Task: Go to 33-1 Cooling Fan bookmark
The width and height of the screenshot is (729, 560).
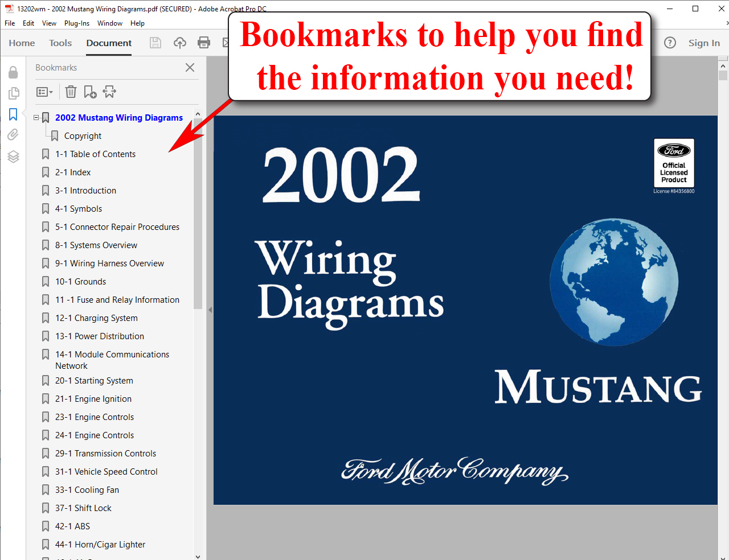Action: [87, 490]
